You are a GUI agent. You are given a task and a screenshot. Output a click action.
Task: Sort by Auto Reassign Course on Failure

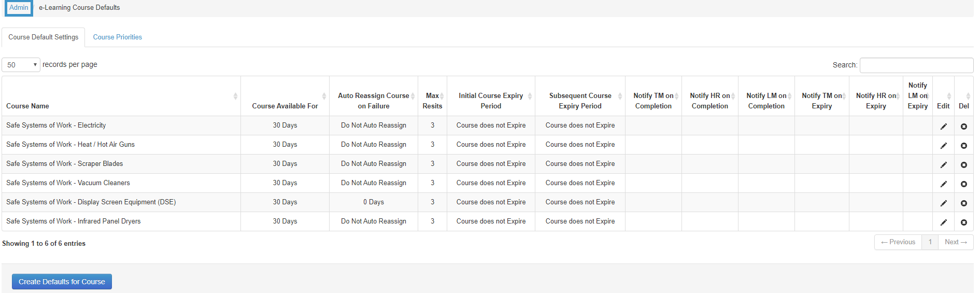click(374, 96)
